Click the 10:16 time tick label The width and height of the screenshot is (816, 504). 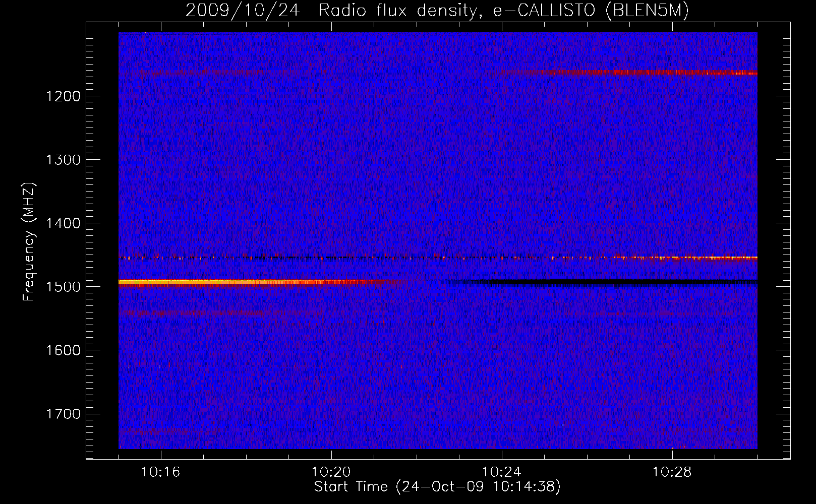click(160, 472)
